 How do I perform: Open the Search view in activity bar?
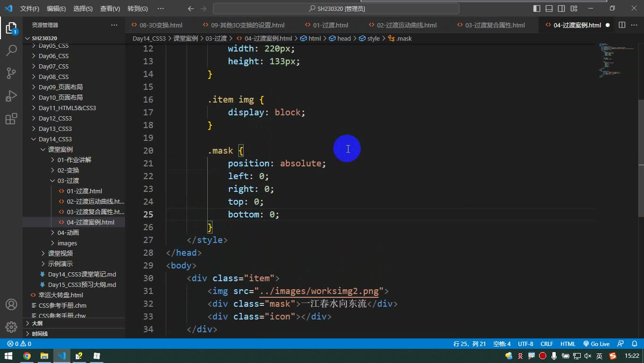[11, 50]
